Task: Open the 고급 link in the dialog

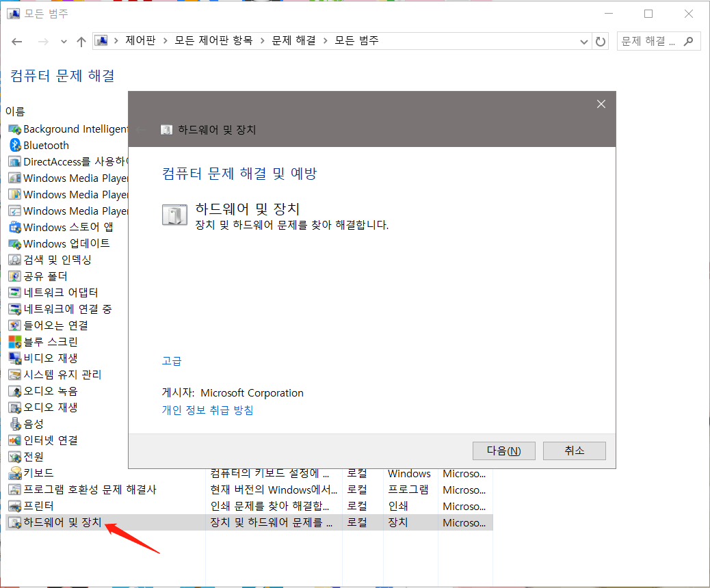Action: click(171, 361)
